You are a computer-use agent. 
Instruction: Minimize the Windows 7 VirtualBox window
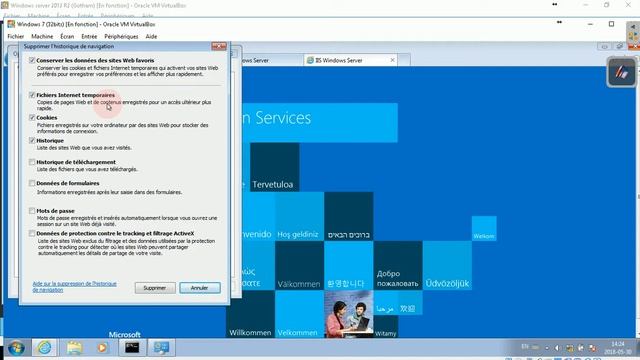[x=590, y=24]
